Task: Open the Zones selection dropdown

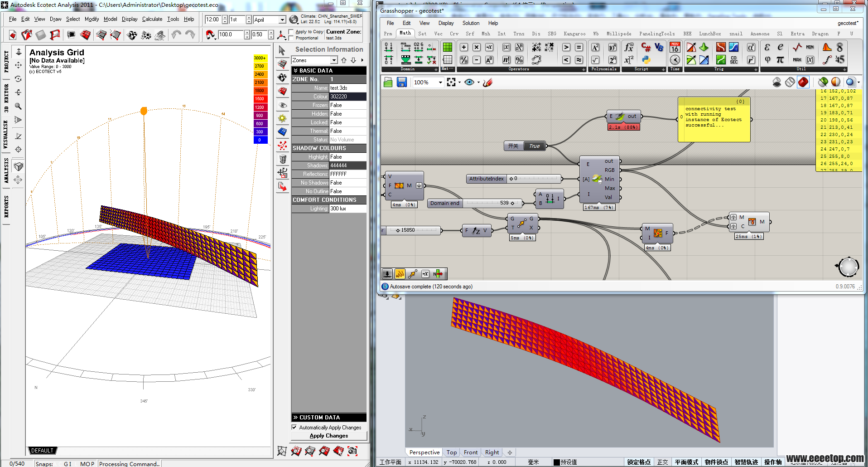Action: coord(334,60)
